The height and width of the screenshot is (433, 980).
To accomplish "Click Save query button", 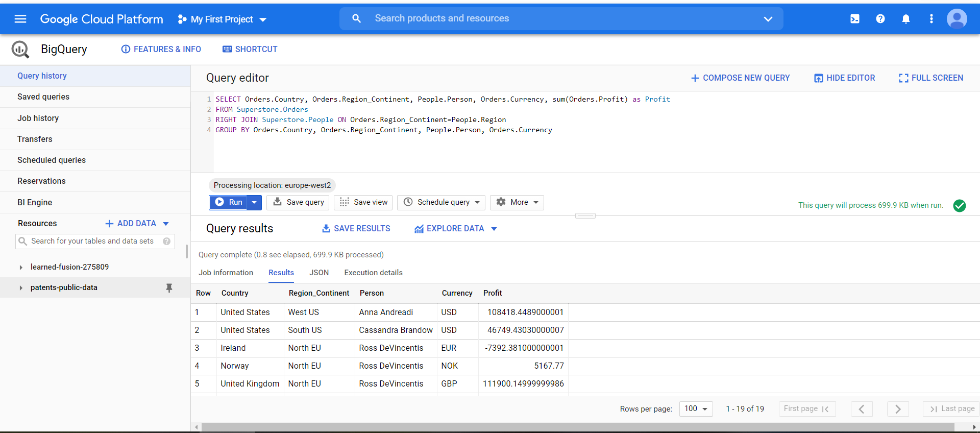I will pos(298,202).
